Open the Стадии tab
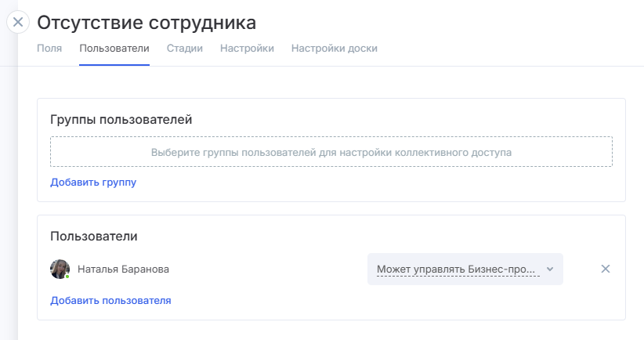This screenshot has height=340, width=644. tap(185, 49)
